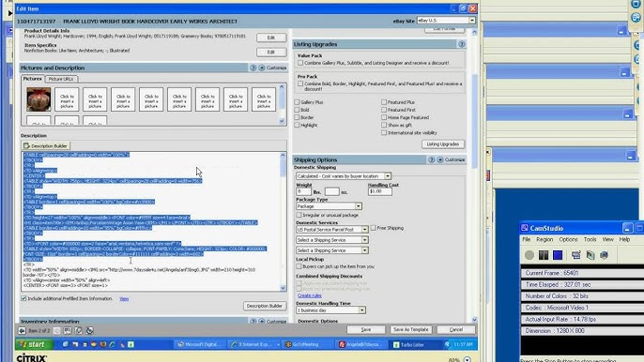
Task: Open Domestic Handling Time dropdown
Action: [x=361, y=310]
